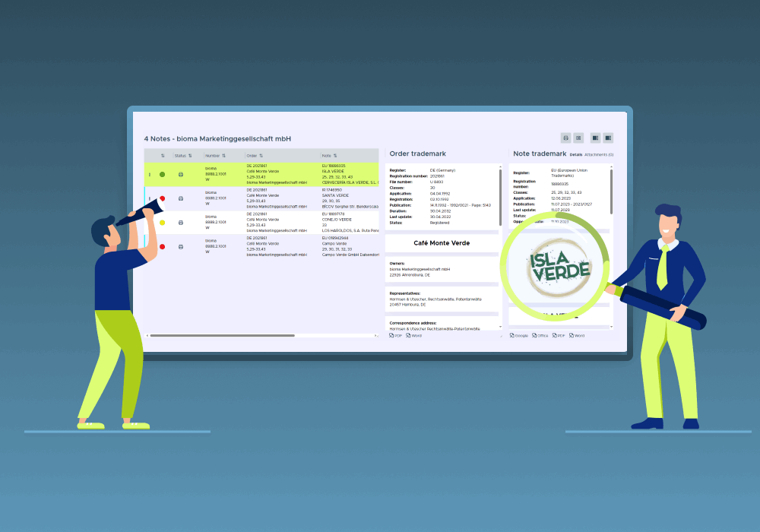Click the print icon in the top toolbar
Image resolution: width=760 pixels, height=532 pixels.
tap(565, 138)
